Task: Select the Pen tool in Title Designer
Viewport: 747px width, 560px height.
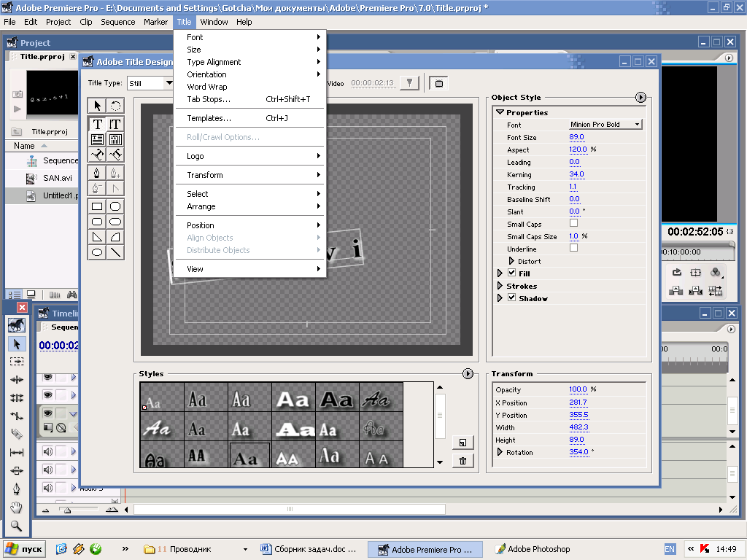Action: tap(97, 173)
